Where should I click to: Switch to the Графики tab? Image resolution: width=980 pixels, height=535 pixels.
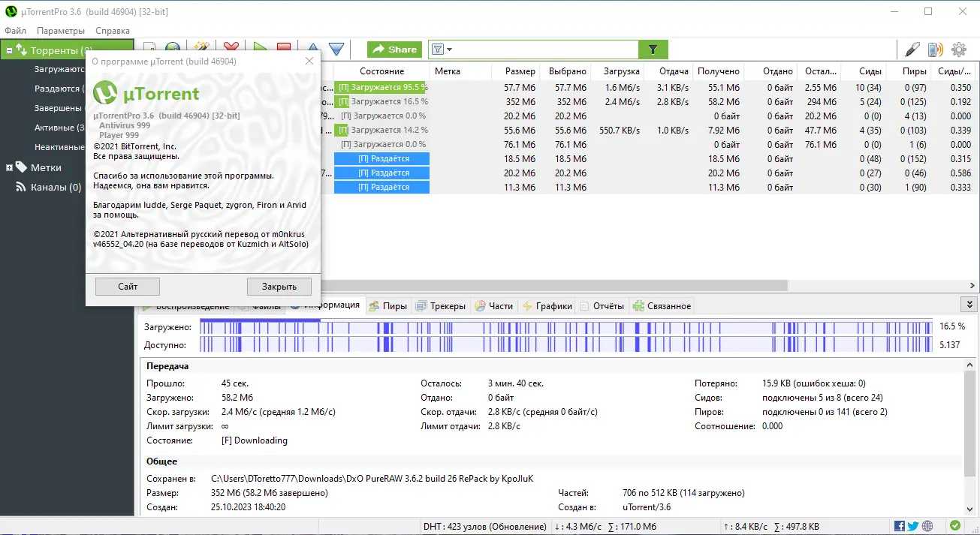click(547, 305)
